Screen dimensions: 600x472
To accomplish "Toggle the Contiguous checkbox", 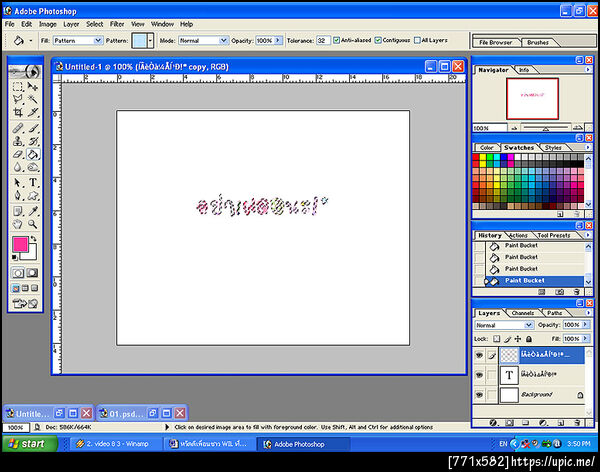I will click(378, 40).
